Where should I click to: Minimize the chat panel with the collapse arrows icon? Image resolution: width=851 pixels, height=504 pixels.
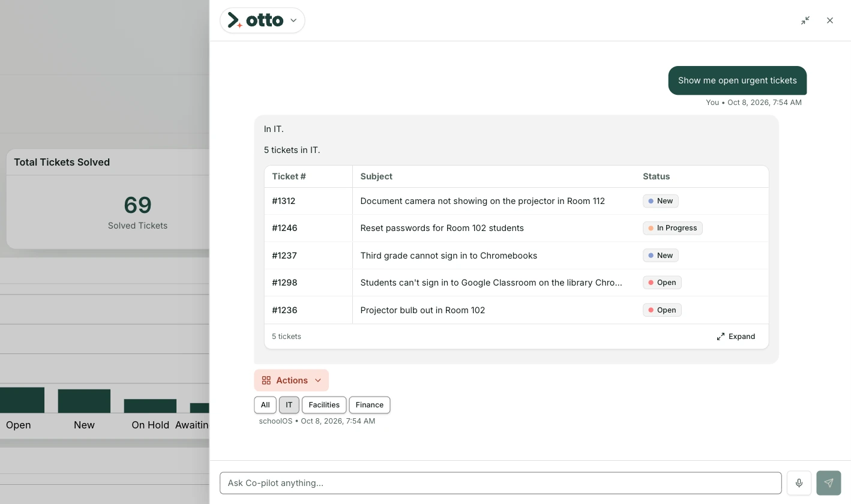coord(805,20)
